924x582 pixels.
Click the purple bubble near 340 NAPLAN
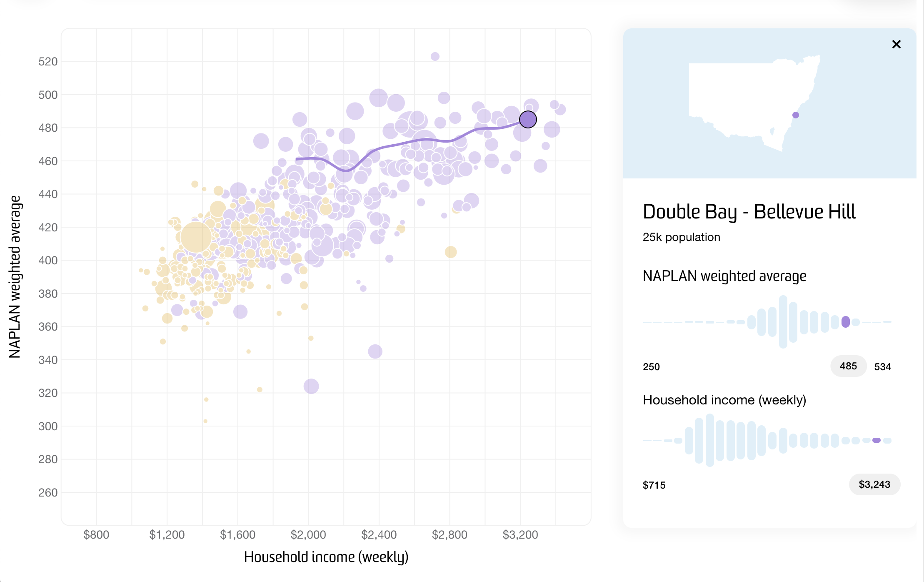pos(375,351)
